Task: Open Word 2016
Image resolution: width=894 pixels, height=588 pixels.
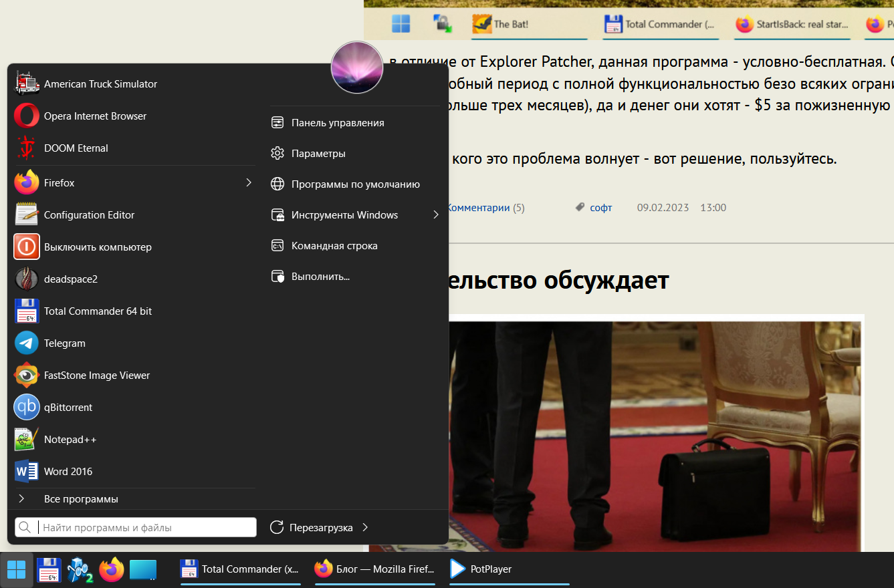Action: [68, 472]
